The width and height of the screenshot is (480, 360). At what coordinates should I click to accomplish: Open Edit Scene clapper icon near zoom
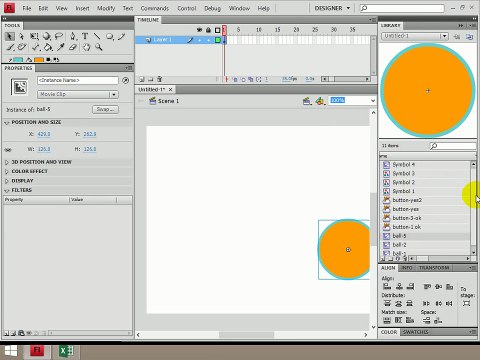pyautogui.click(x=307, y=101)
